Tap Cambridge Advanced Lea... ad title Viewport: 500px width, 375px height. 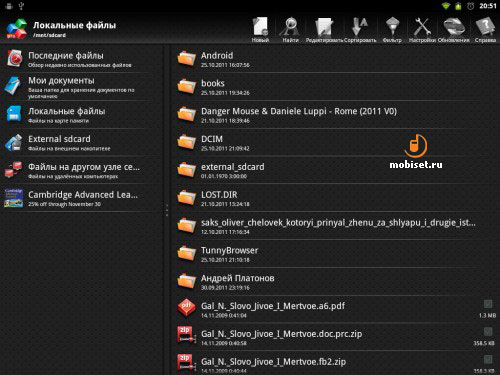83,195
